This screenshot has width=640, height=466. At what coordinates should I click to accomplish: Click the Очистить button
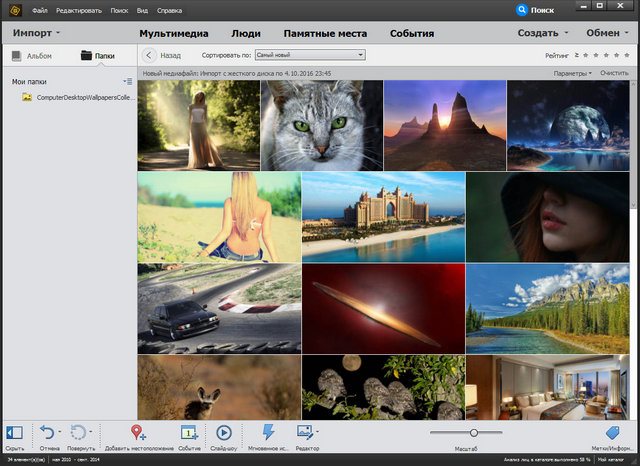pyautogui.click(x=614, y=73)
